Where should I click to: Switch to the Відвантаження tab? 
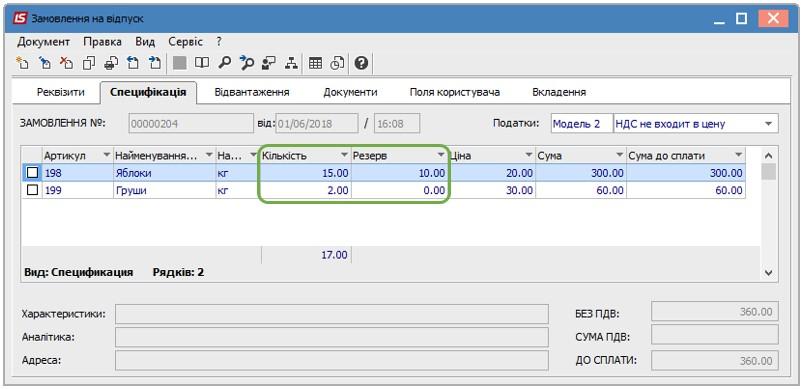pyautogui.click(x=251, y=92)
